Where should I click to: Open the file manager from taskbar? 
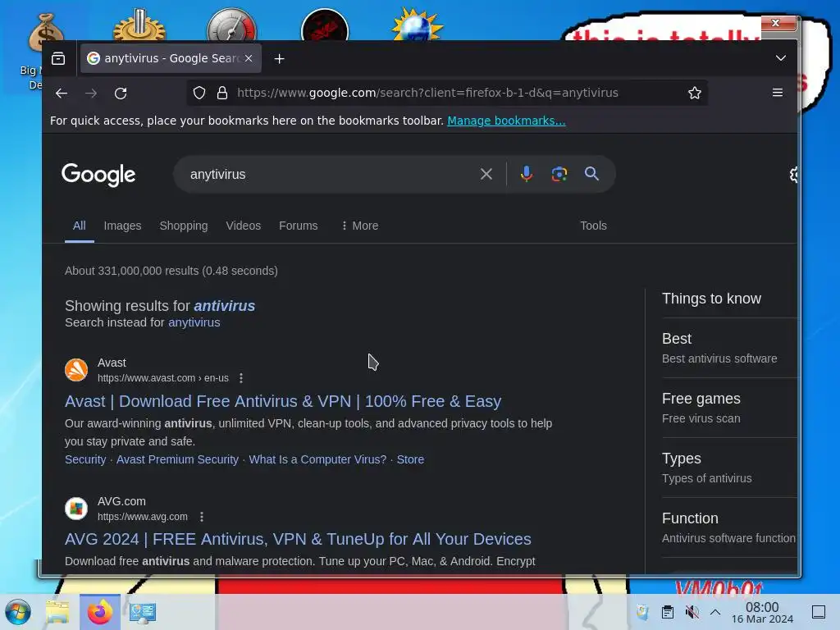point(57,612)
